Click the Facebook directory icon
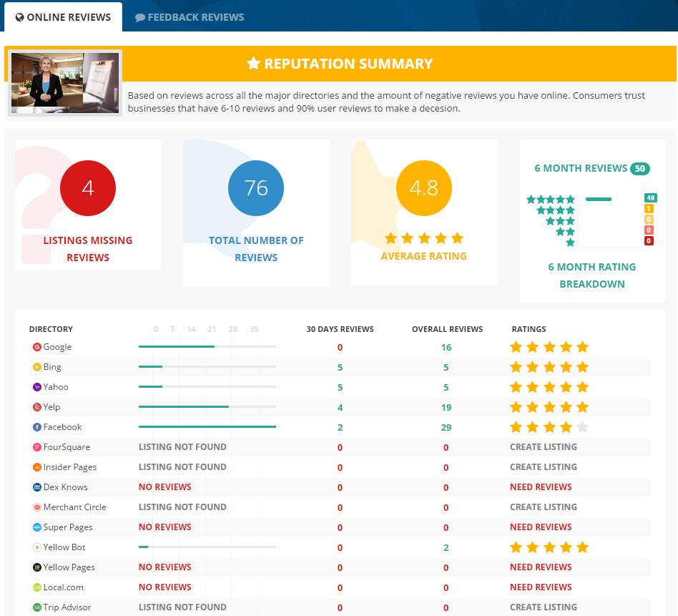Screen dimensions: 678x616 click(x=37, y=427)
